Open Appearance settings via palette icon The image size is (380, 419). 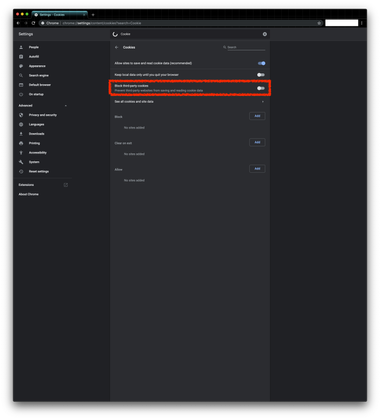click(x=21, y=66)
